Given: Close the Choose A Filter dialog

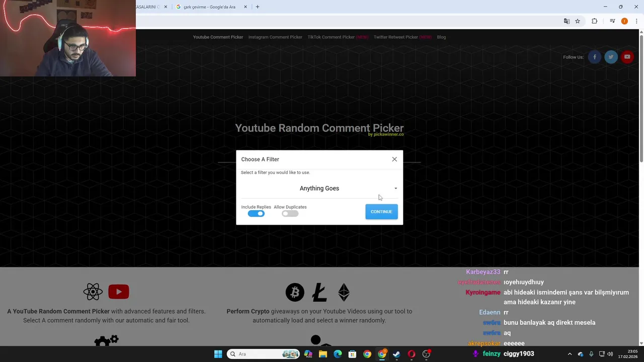Looking at the screenshot, I should [394, 159].
